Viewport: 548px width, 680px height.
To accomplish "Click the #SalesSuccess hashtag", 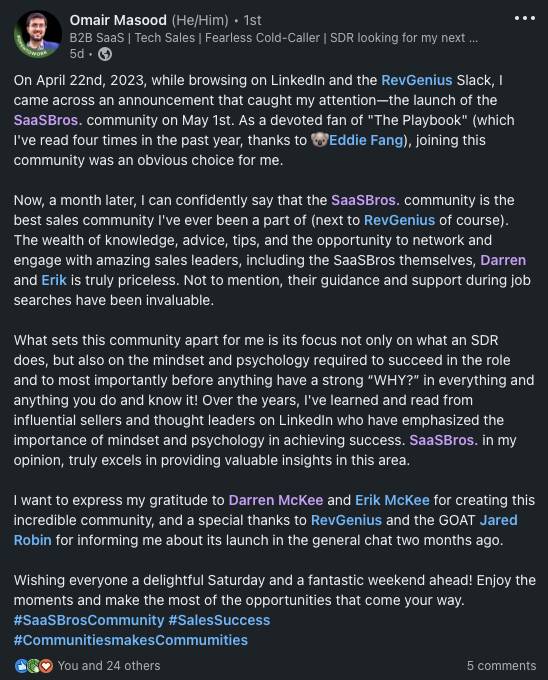I will click(219, 620).
